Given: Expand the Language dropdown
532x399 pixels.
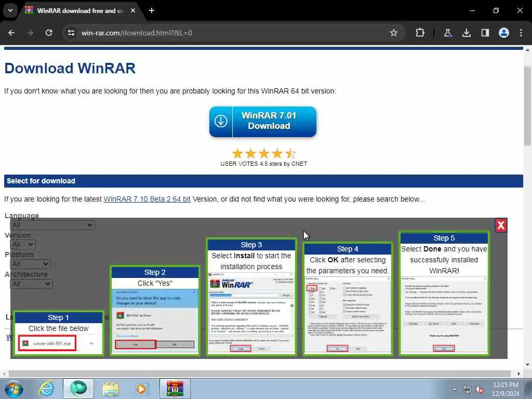Looking at the screenshot, I should (52, 225).
